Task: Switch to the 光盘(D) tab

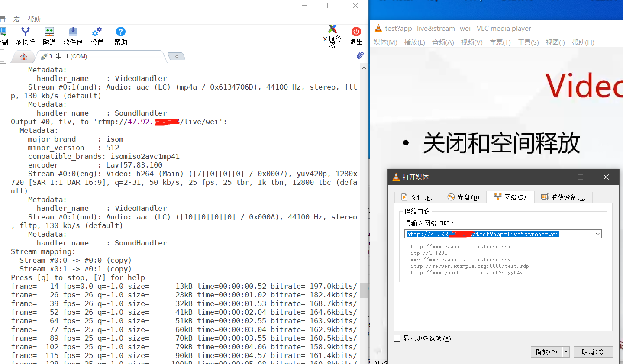Action: pos(463,197)
